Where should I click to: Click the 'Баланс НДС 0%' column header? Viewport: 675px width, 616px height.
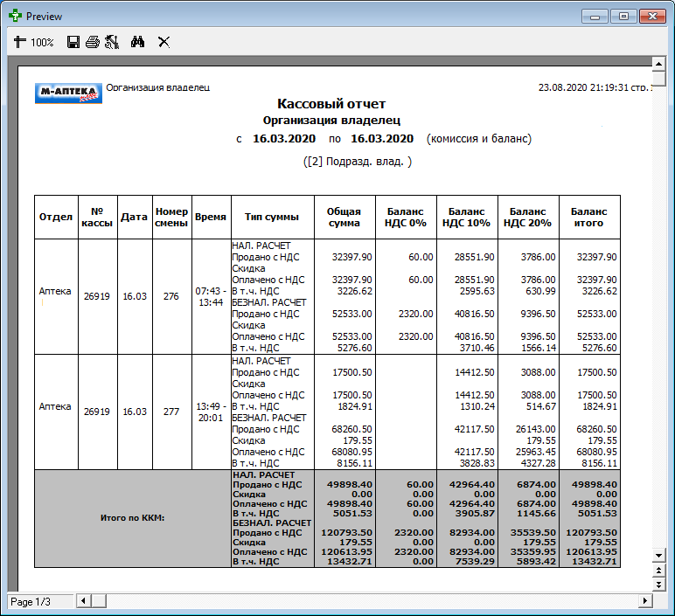406,217
